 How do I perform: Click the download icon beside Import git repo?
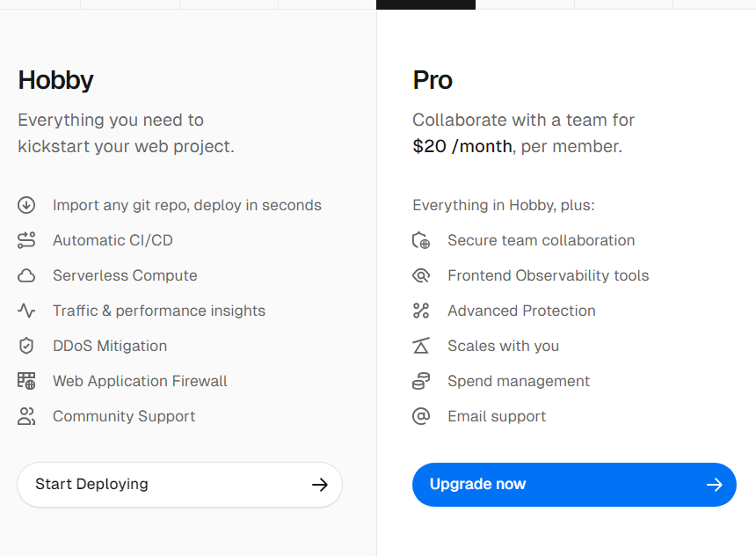[x=26, y=205]
